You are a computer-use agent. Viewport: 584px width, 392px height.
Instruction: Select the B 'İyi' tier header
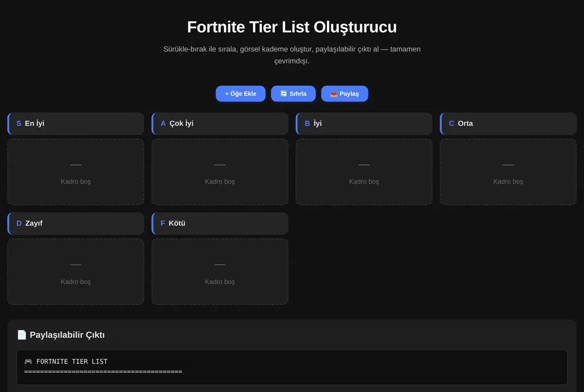364,124
